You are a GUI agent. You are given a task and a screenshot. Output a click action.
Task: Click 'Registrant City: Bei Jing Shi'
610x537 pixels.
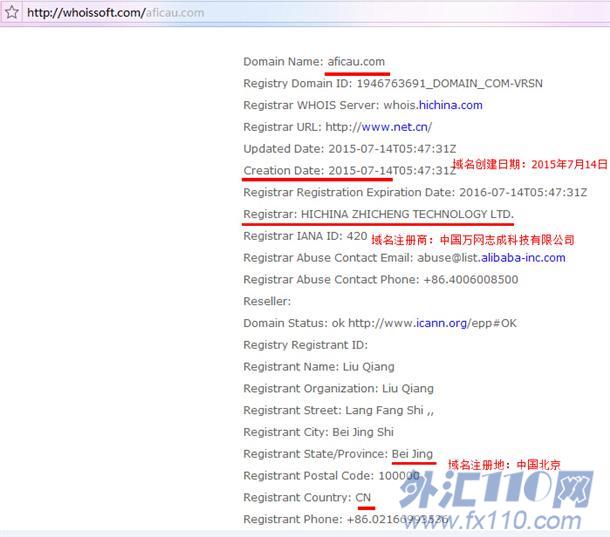point(319,432)
